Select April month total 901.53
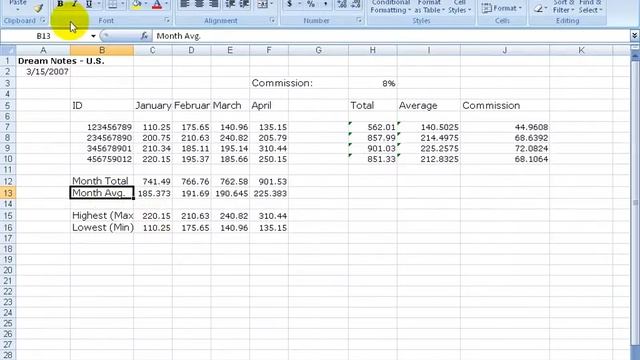Viewport: 640px width, 360px height. pyautogui.click(x=269, y=181)
